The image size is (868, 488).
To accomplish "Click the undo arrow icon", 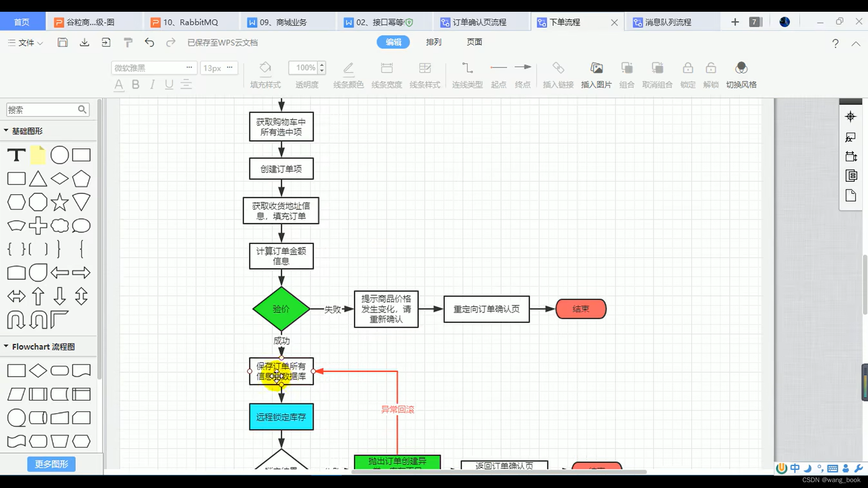I will [149, 42].
